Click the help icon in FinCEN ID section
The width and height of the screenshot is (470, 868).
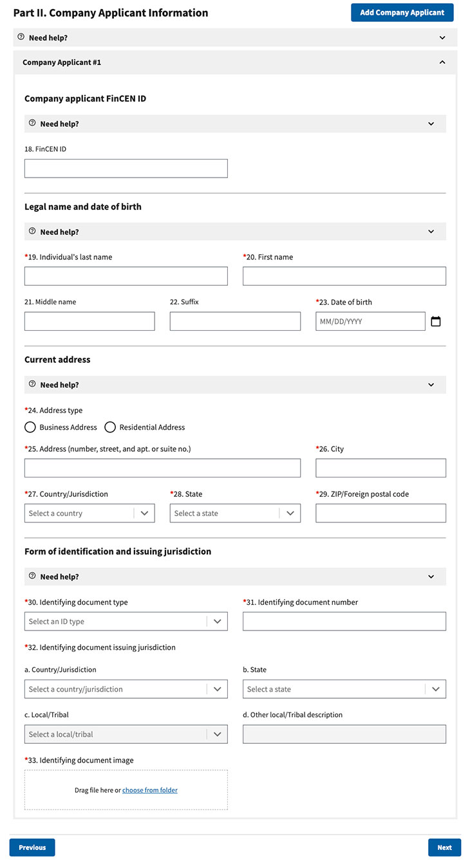32,124
